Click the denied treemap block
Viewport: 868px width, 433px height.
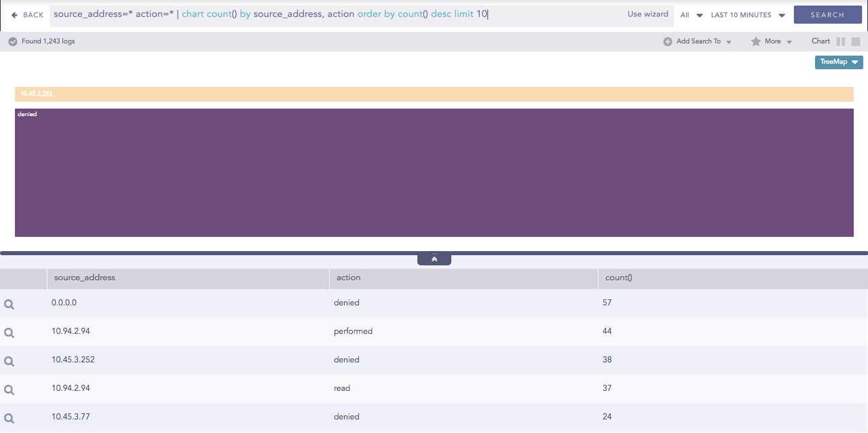pos(434,172)
